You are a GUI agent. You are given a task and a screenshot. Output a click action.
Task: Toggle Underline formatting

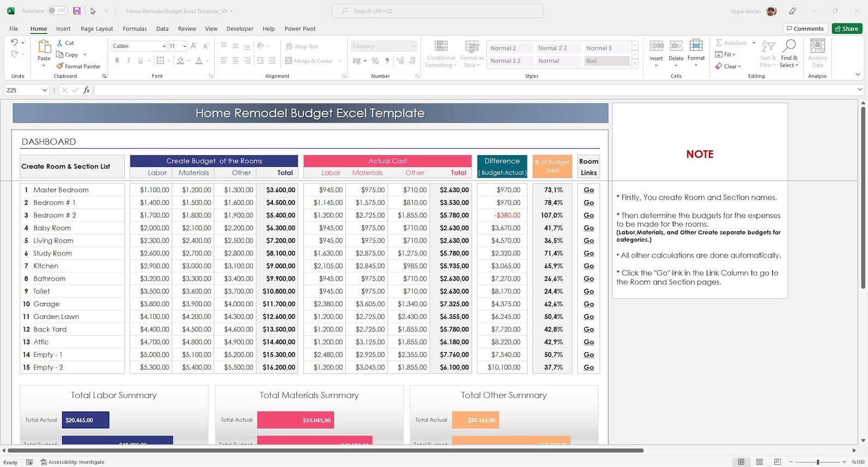140,61
